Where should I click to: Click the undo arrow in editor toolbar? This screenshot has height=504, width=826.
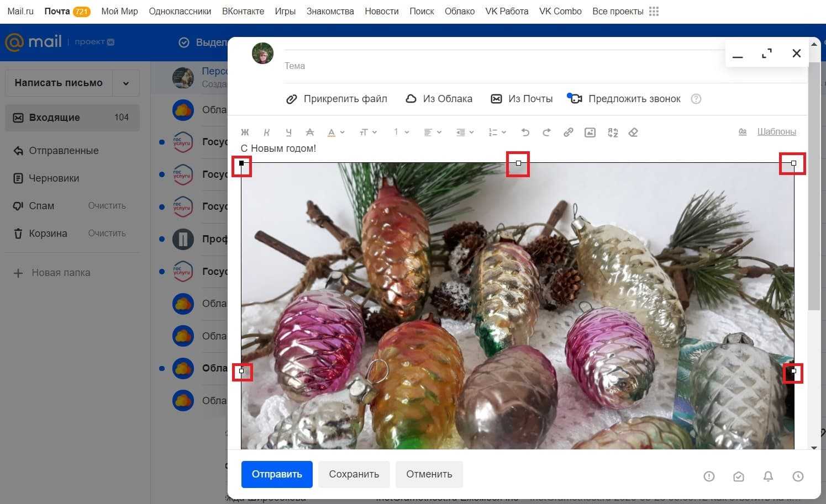coord(525,132)
